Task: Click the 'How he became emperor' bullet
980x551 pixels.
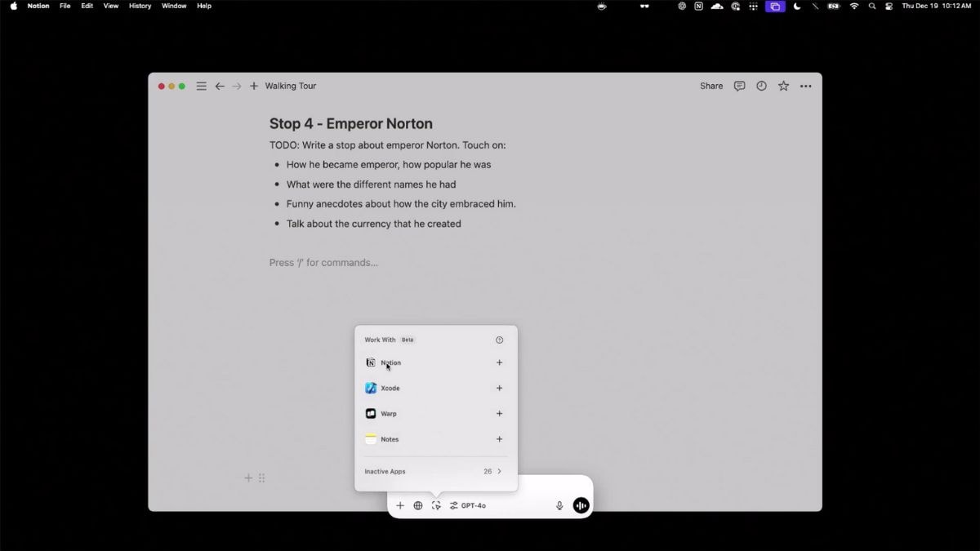Action: [389, 165]
